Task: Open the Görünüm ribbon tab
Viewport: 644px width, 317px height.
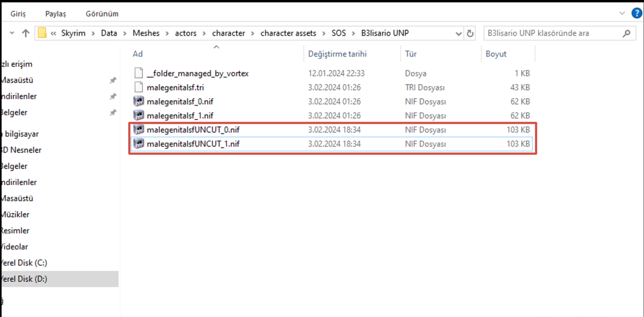Action: [102, 14]
